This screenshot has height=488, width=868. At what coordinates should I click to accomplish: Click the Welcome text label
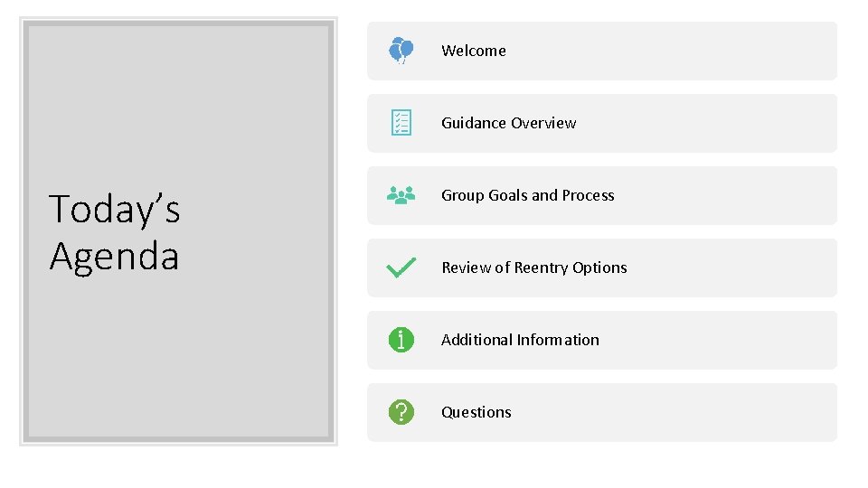pyautogui.click(x=473, y=52)
